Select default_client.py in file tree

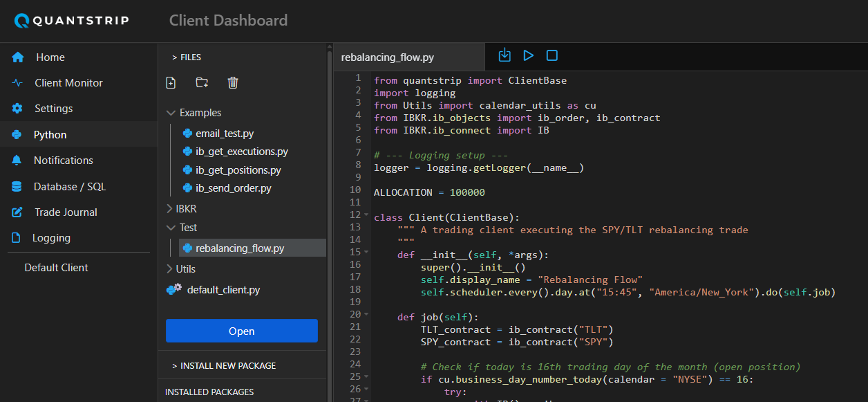[x=223, y=290]
